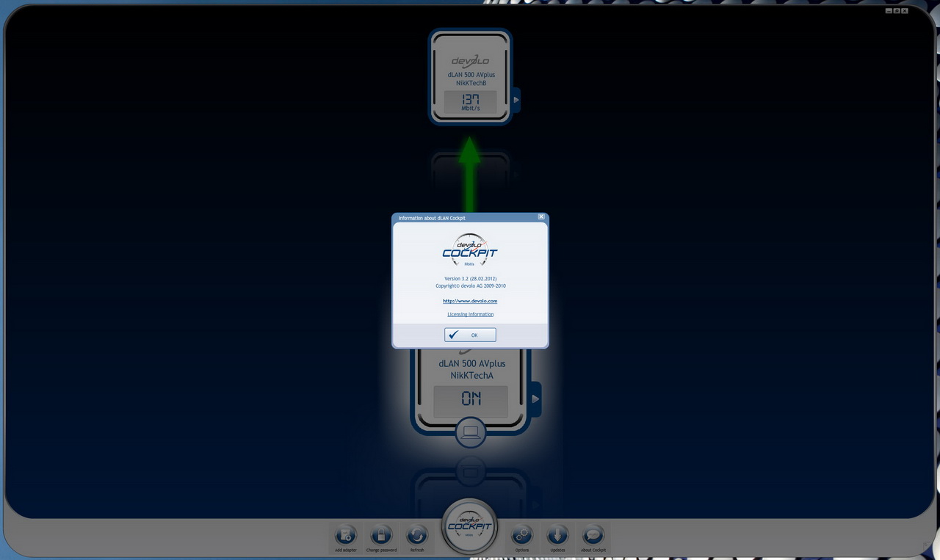Click the green connection arrow between adapters

point(470,175)
